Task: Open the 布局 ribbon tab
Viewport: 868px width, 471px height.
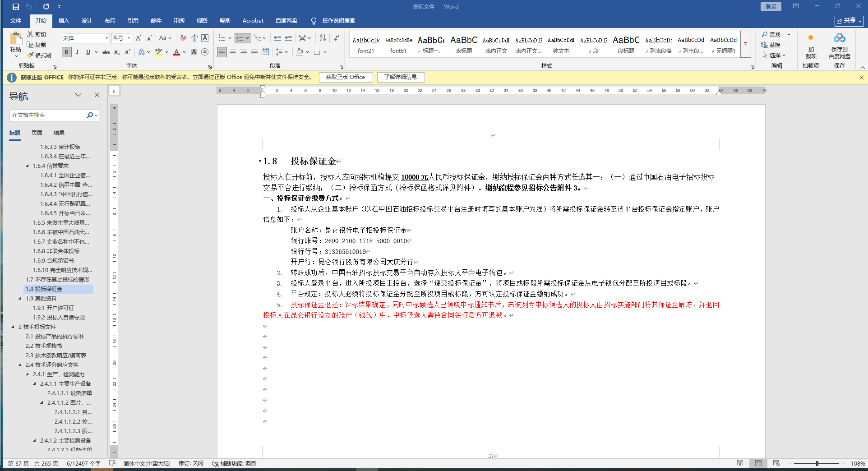Action: pos(110,21)
